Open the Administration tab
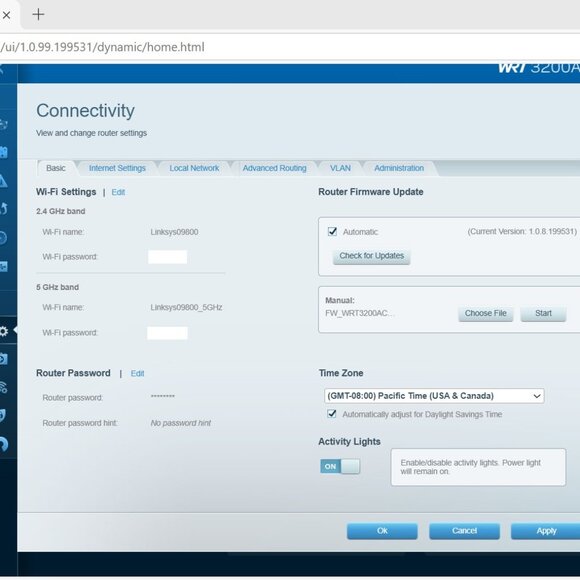The height and width of the screenshot is (580, 580). pos(399,168)
